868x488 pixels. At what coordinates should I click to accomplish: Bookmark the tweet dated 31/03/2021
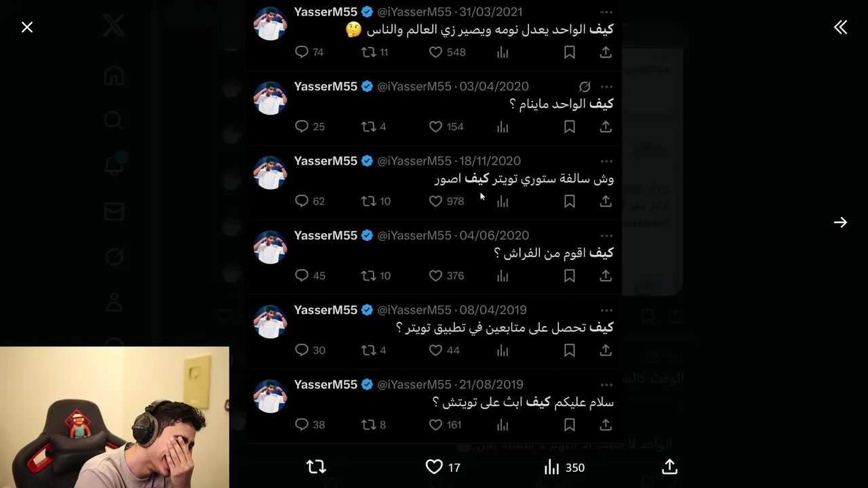570,52
